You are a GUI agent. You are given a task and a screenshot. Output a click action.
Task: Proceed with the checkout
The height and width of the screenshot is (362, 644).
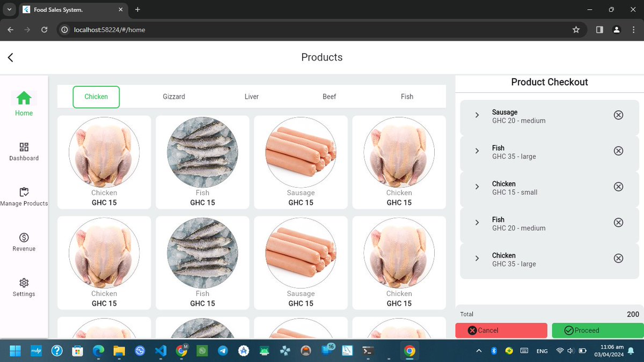click(x=598, y=330)
